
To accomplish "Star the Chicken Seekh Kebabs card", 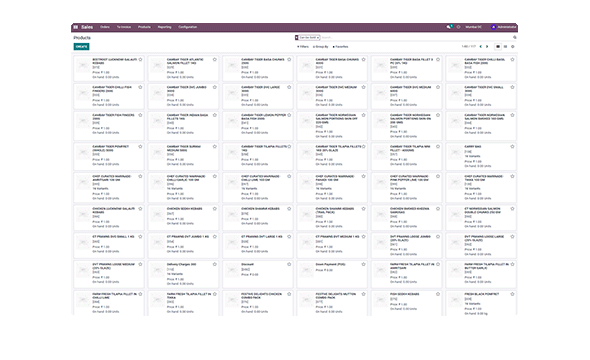I will pyautogui.click(x=214, y=209).
